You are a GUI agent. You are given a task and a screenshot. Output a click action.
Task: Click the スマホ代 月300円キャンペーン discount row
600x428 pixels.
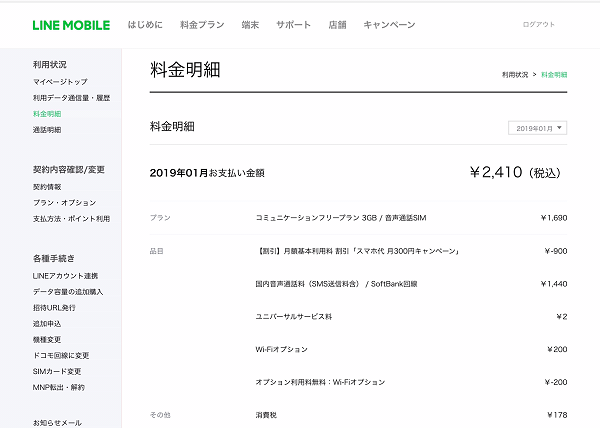(357, 251)
